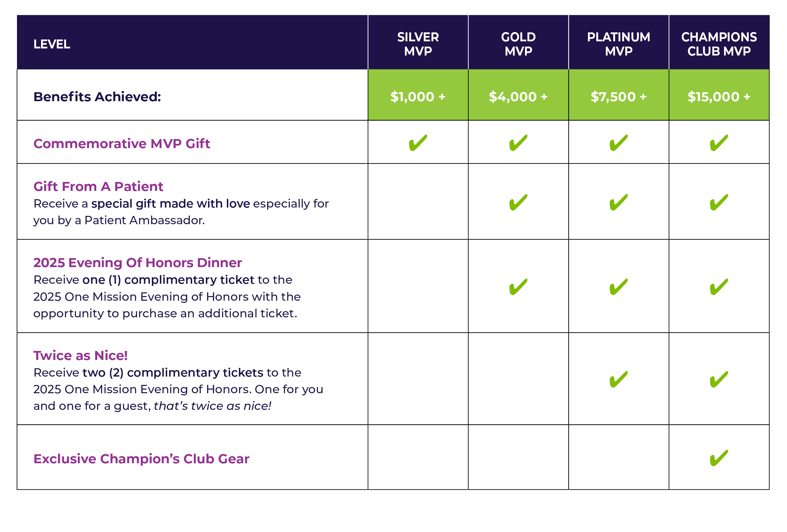
Task: Click Gold MVP Evening Of Honors checkmark
Action: [x=518, y=287]
